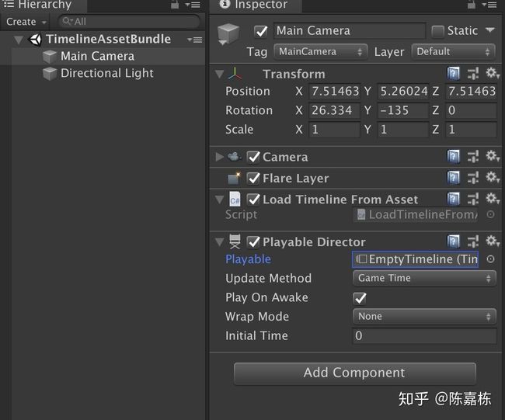
Task: Open the Create dropdown in Hierarchy
Action: click(26, 22)
